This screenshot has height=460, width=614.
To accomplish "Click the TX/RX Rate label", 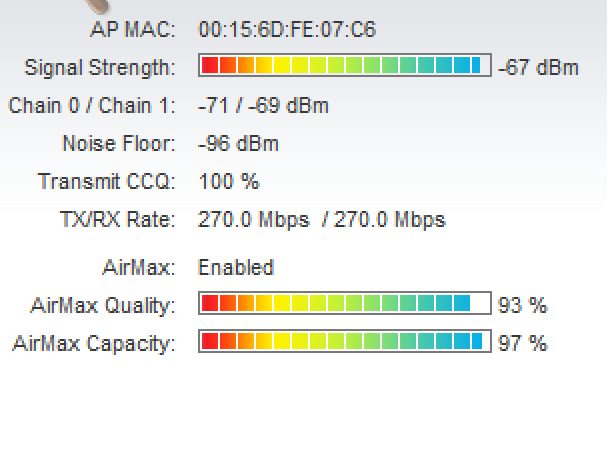I will tap(118, 220).
